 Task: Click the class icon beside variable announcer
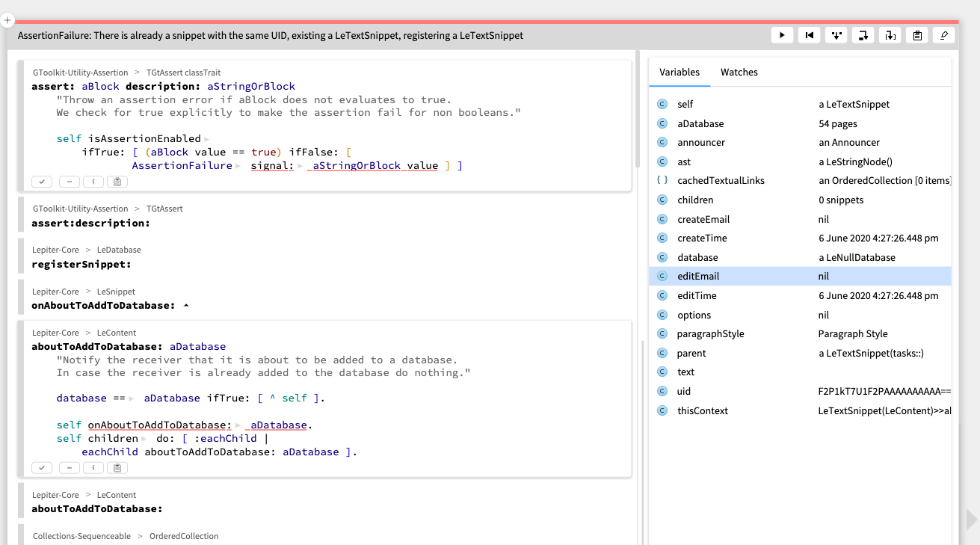662,142
